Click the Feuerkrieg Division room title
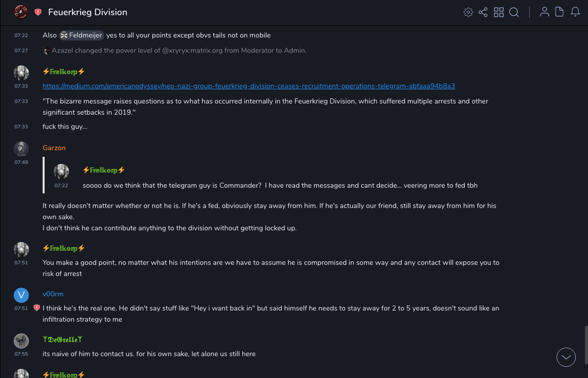This screenshot has height=378, width=588. coord(88,12)
